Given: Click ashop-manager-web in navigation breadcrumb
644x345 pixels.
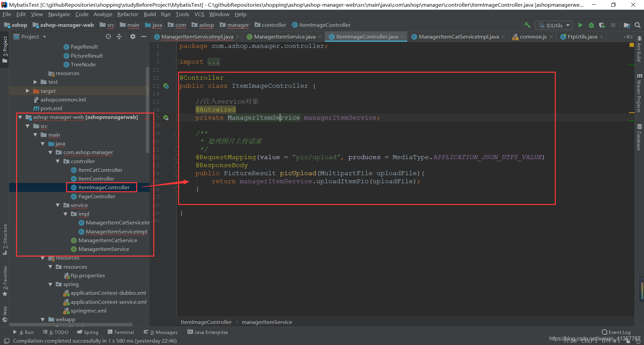Looking at the screenshot, I should (x=67, y=25).
